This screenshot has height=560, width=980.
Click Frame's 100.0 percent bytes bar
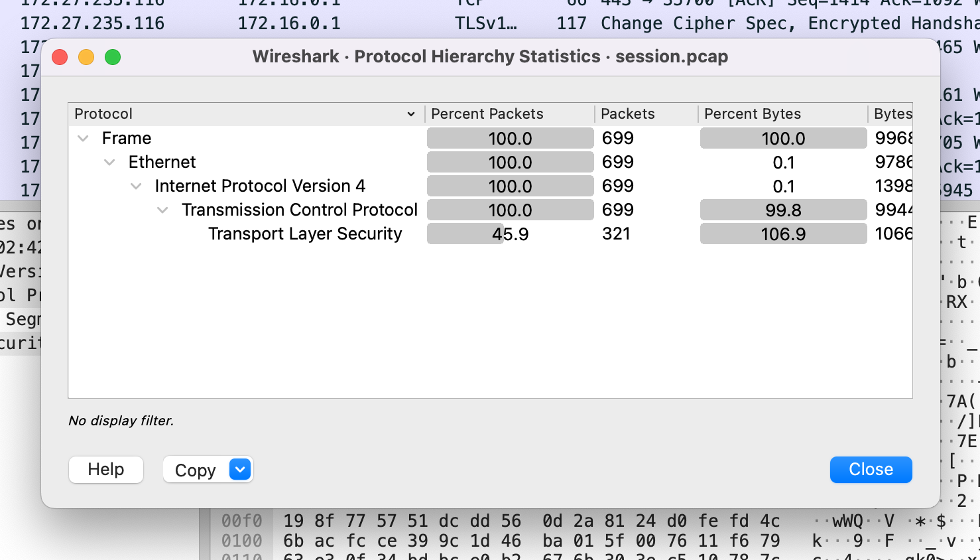click(783, 138)
